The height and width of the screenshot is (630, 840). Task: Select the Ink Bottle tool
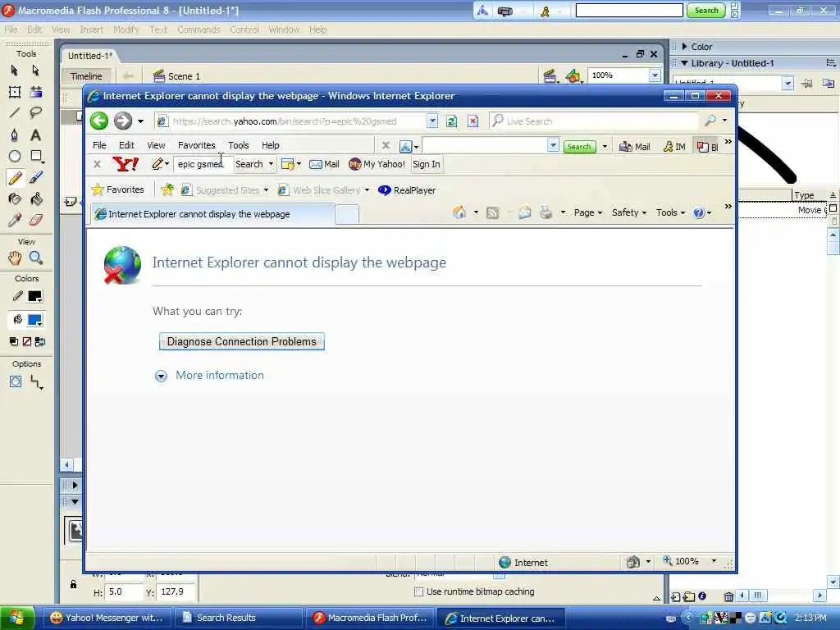15,199
